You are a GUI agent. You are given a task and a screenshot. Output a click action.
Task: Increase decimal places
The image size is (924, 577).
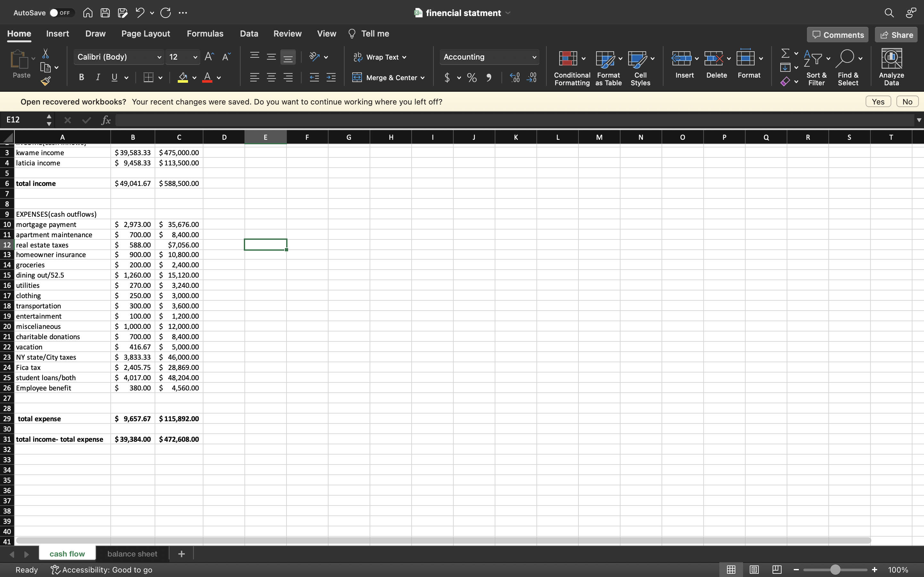[514, 78]
